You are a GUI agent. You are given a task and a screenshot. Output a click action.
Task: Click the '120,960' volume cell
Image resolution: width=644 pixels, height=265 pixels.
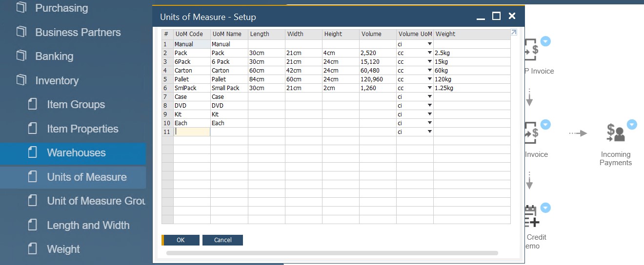click(378, 79)
